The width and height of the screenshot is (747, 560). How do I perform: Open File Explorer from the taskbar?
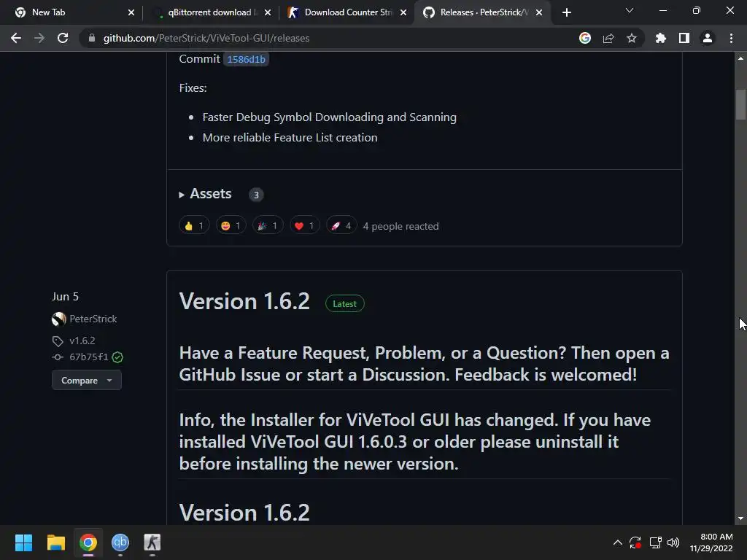click(55, 542)
